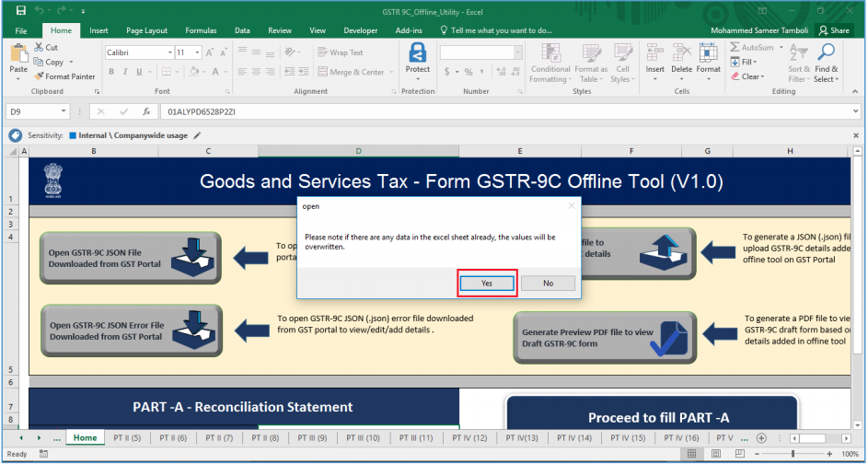
Task: Click the Tell me what you want search box
Action: click(496, 30)
